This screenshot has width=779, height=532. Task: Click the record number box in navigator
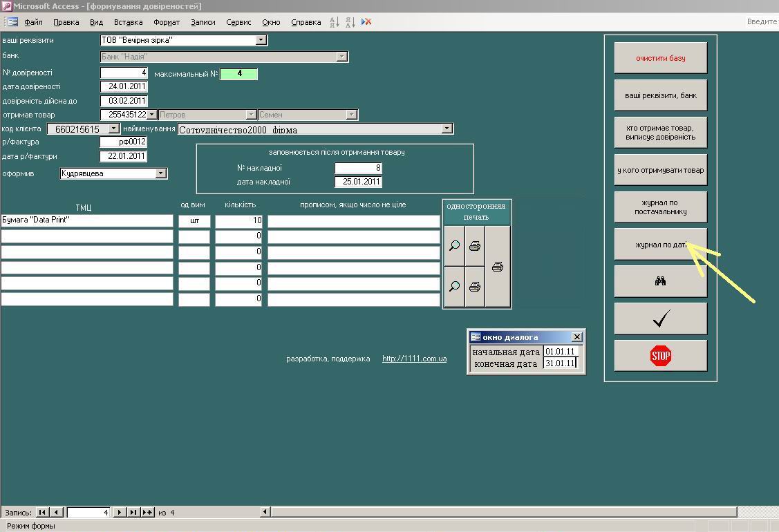pos(88,512)
